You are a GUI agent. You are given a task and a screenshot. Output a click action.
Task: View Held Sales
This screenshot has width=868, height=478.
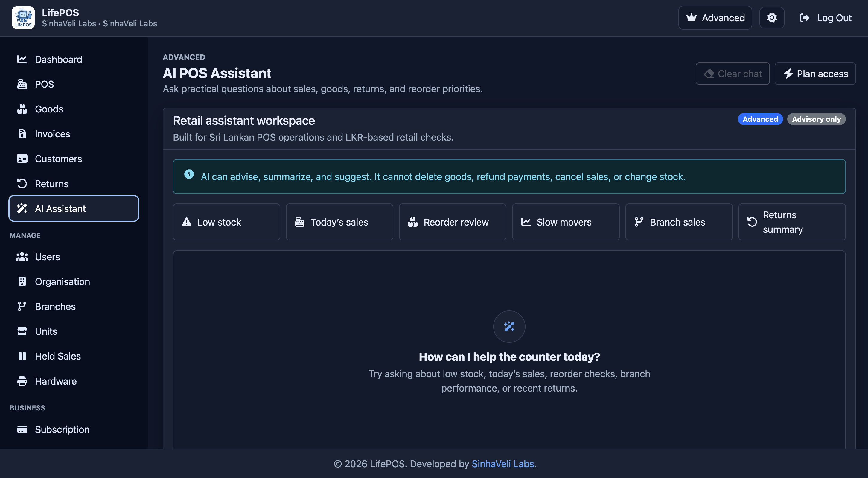(x=74, y=356)
